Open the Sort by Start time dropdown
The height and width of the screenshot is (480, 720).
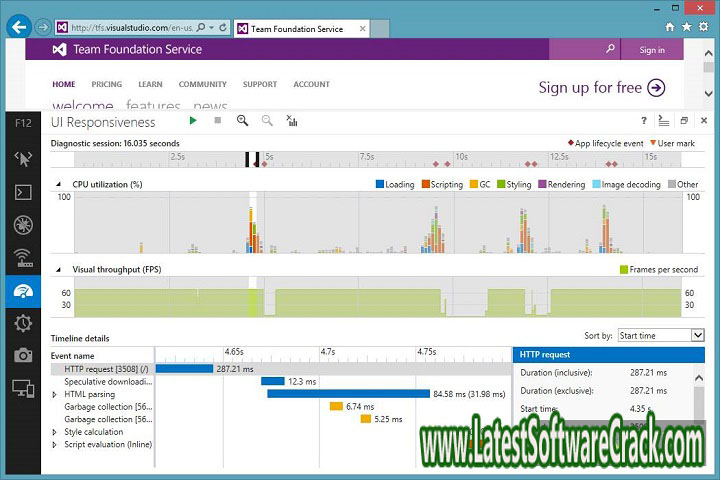[661, 335]
